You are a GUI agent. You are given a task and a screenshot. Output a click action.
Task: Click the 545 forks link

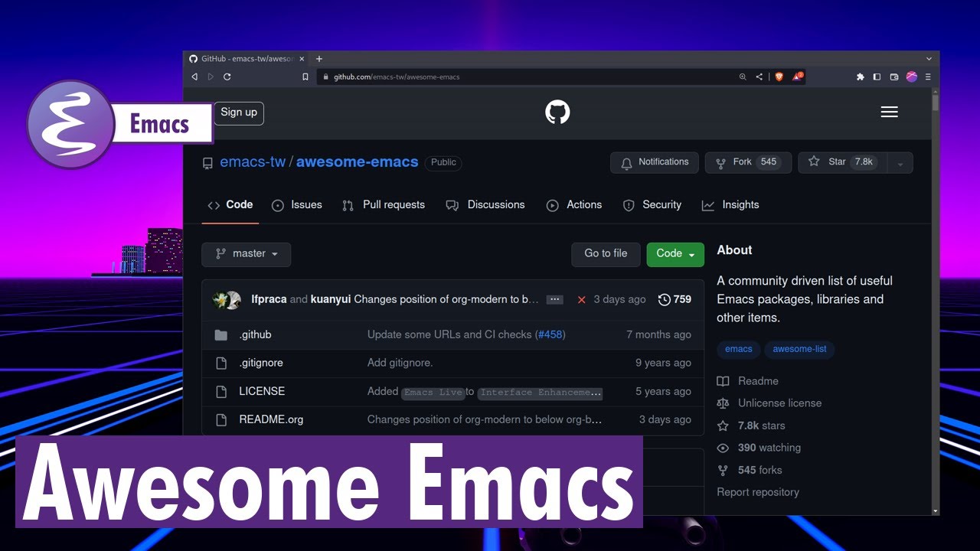tap(750, 470)
